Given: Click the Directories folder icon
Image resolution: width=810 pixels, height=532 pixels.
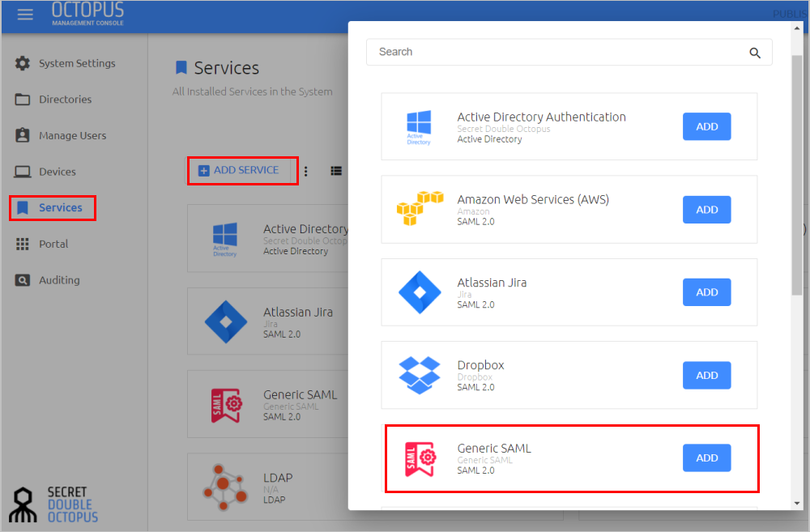Looking at the screenshot, I should coord(22,99).
